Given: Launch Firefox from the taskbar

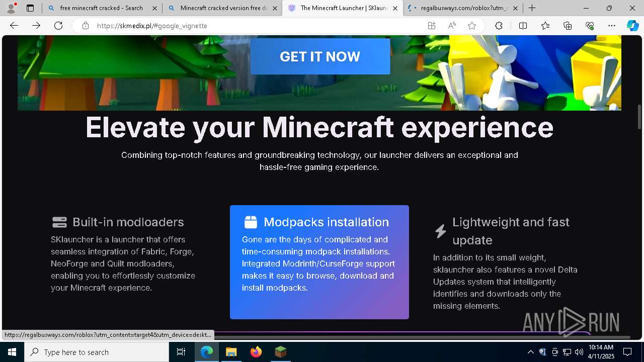Looking at the screenshot, I should point(256,352).
